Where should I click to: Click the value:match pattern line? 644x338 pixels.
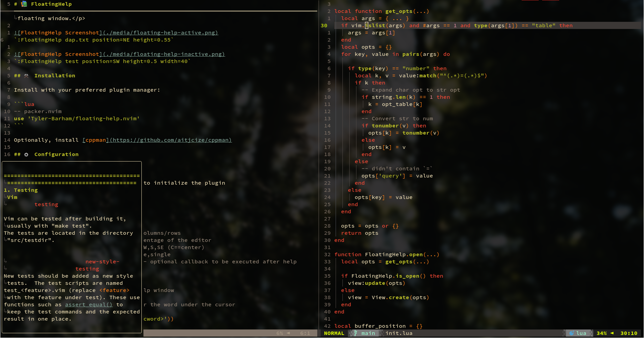coord(421,76)
